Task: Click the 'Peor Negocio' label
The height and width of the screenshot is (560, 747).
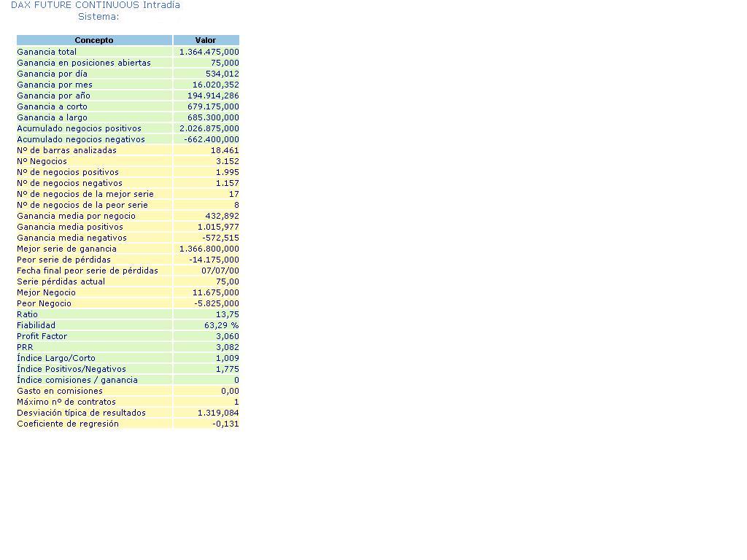Action: [44, 304]
